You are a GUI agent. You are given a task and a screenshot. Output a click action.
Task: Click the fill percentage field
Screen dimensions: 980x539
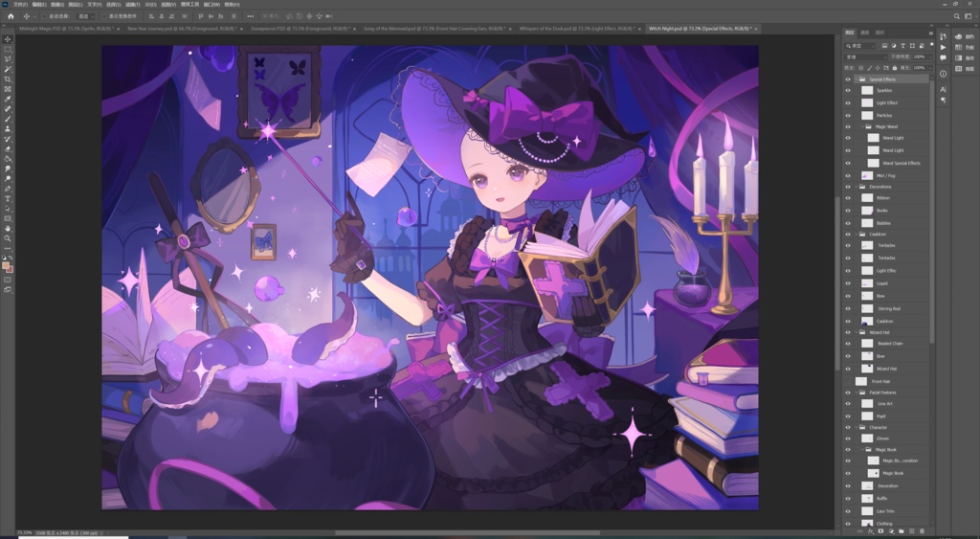pos(919,68)
